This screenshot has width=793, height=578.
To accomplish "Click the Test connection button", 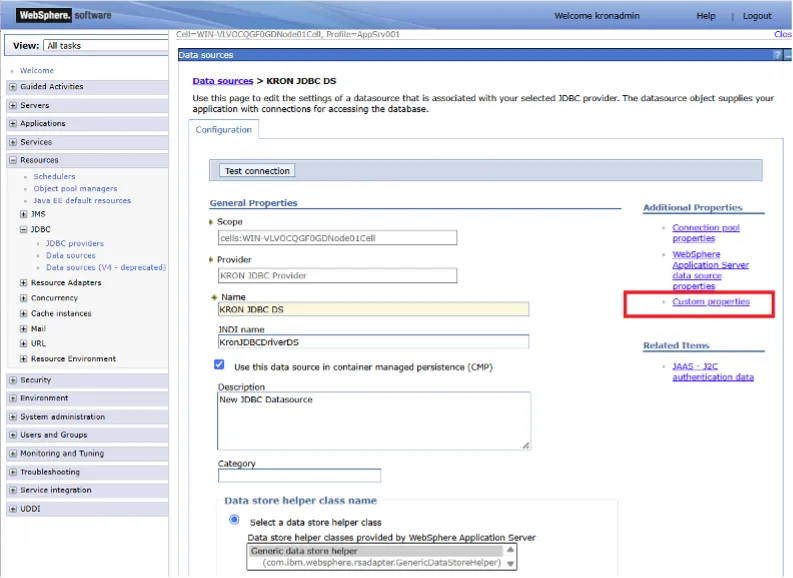I will [257, 171].
